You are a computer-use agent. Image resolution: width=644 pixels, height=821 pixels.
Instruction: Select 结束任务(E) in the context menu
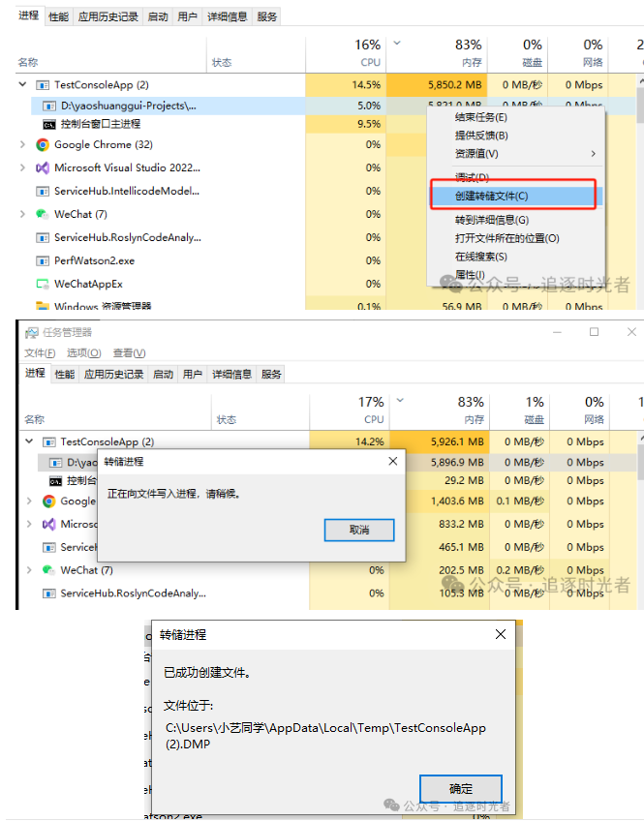[x=480, y=117]
